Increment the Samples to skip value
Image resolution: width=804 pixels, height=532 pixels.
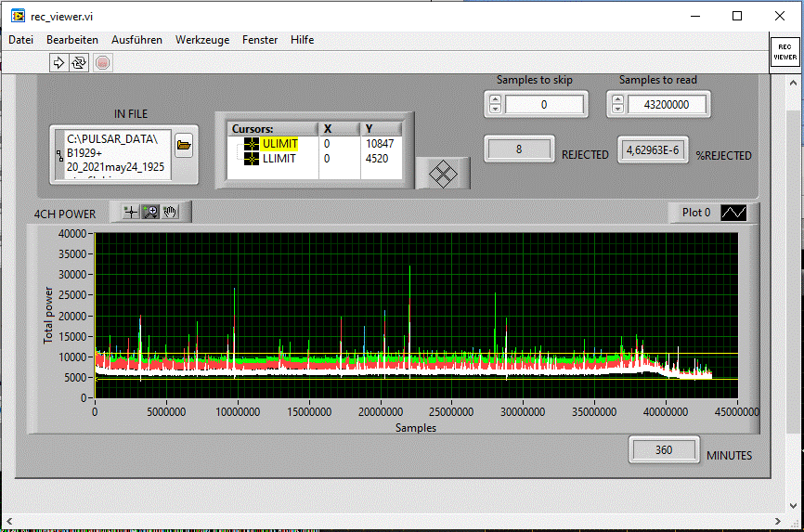(x=496, y=100)
